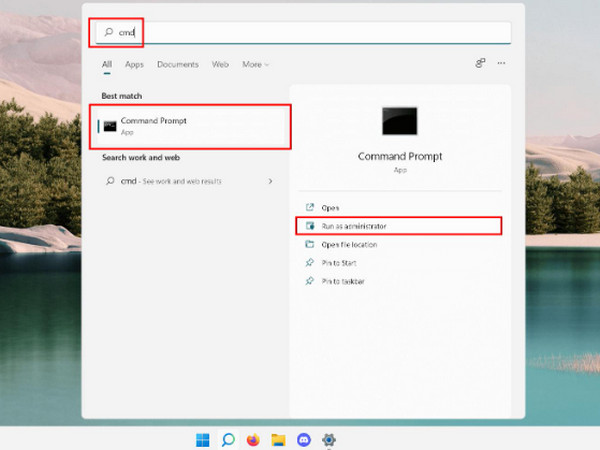This screenshot has width=600, height=450.
Task: Click the magnifier icon beside cmd web result
Action: [x=110, y=181]
